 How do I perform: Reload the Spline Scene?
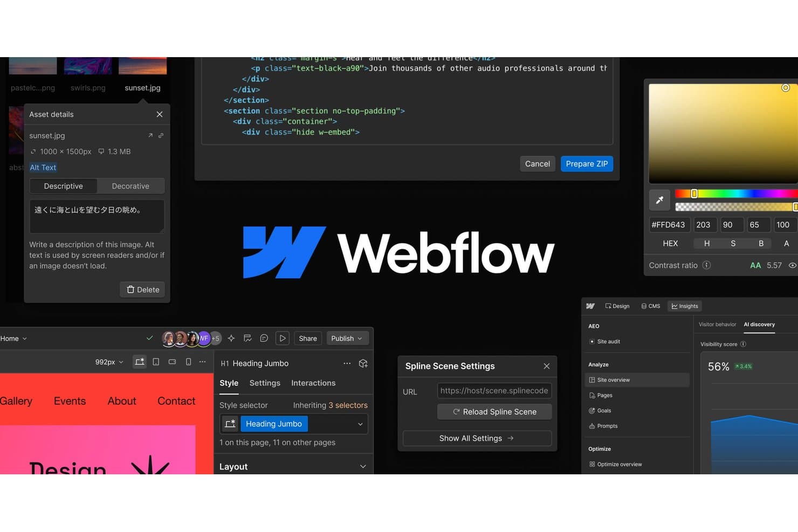tap(494, 412)
